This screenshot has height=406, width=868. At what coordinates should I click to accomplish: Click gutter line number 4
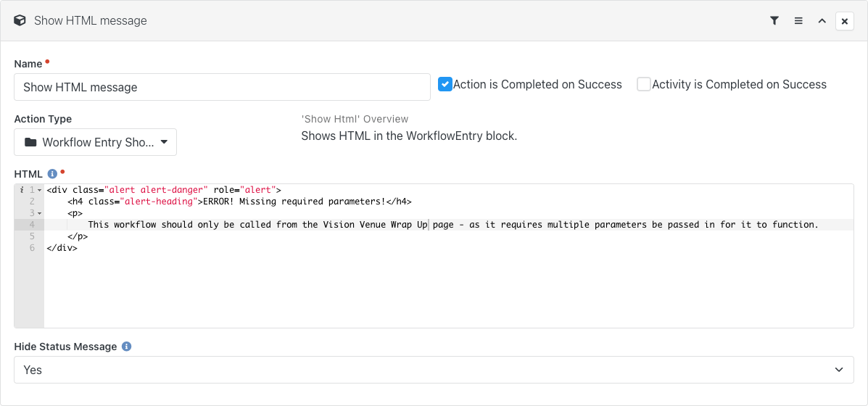[33, 225]
